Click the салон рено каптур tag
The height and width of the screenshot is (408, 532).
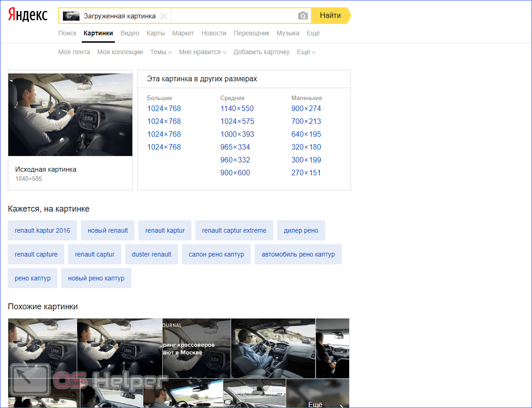216,254
